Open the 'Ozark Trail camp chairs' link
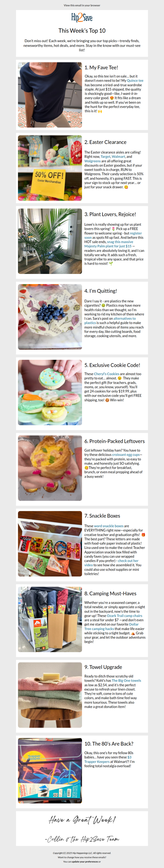The width and height of the screenshot is (164, 868). pyautogui.click(x=125, y=616)
